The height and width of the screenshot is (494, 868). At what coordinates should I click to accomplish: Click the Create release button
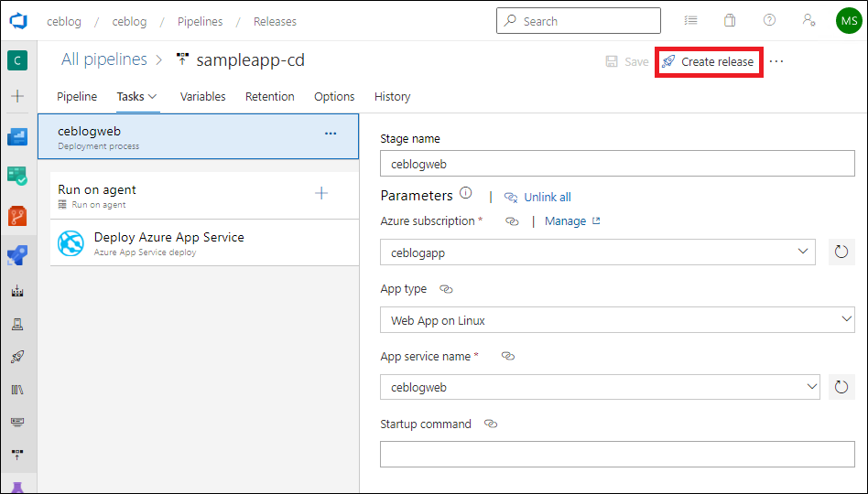click(709, 62)
